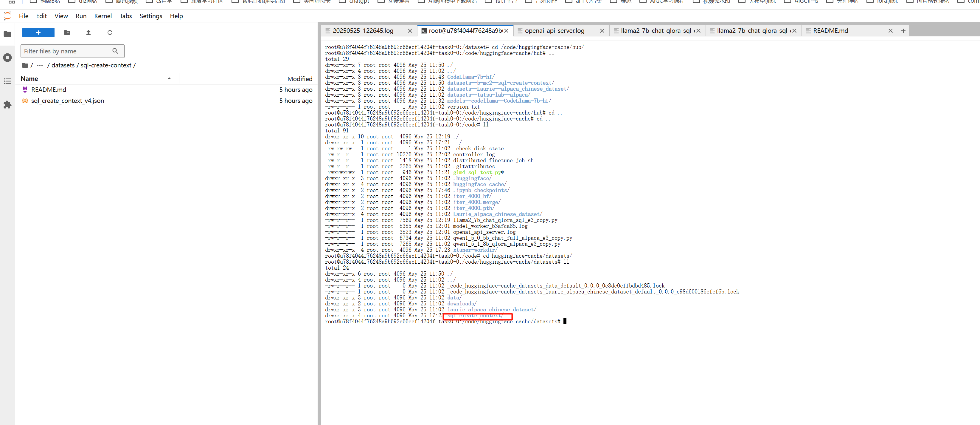Click the Filter files by name field
This screenshot has width=980, height=425.
pyautogui.click(x=66, y=51)
